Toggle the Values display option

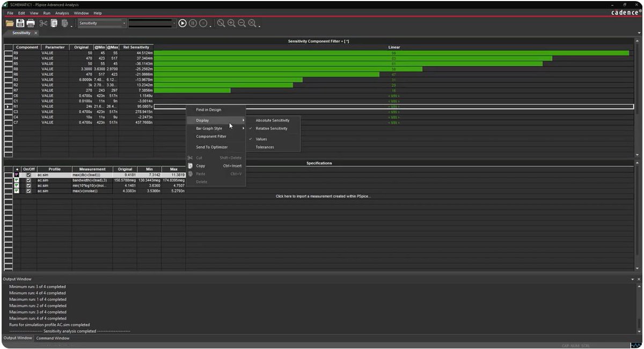tap(274, 139)
